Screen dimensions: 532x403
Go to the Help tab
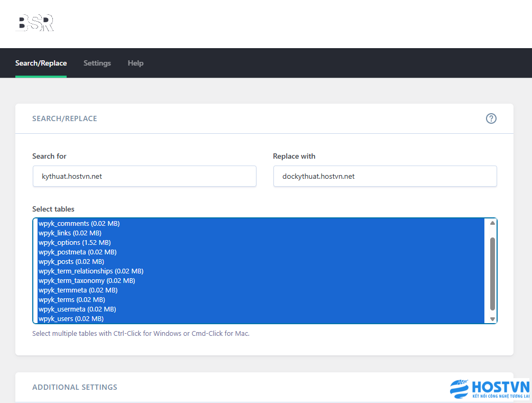[135, 63]
